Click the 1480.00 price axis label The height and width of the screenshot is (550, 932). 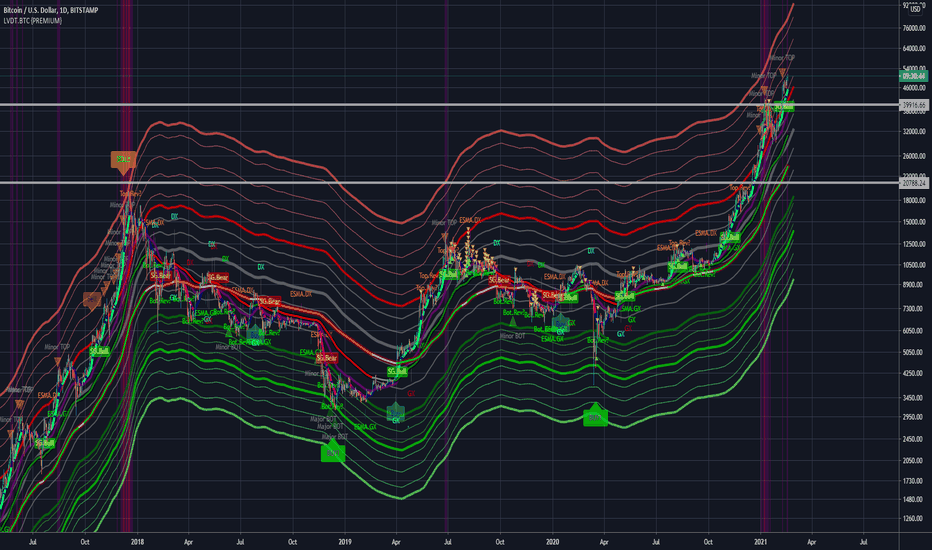pyautogui.click(x=914, y=499)
